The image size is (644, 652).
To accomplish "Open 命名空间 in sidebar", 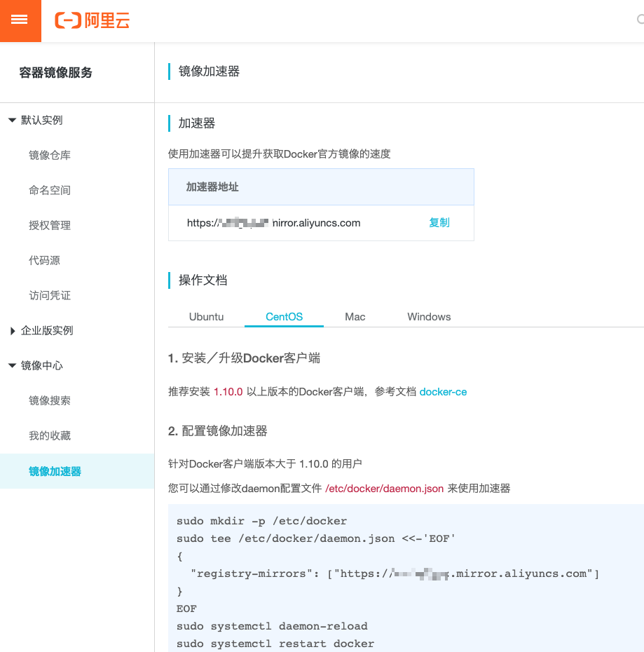I will (50, 190).
